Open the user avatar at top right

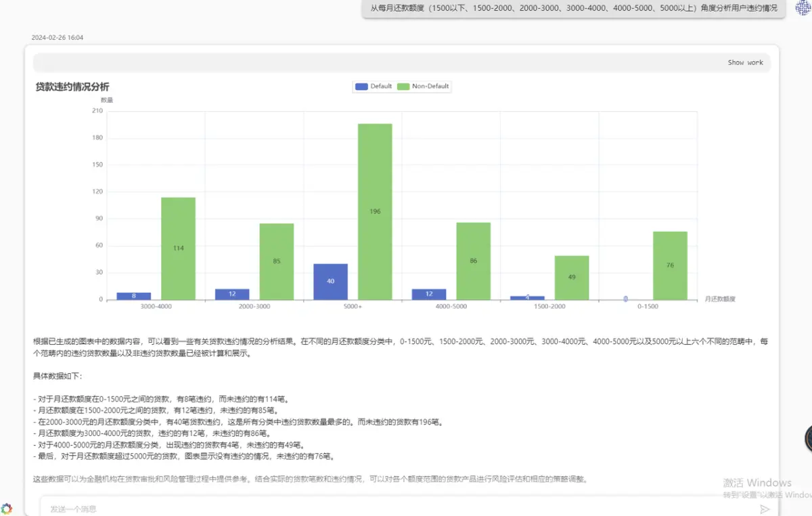(803, 7)
